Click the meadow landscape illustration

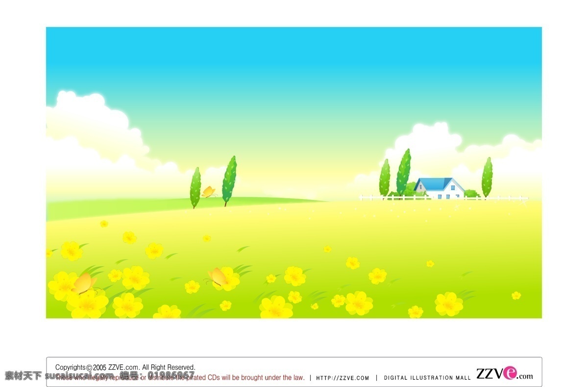coord(294,173)
